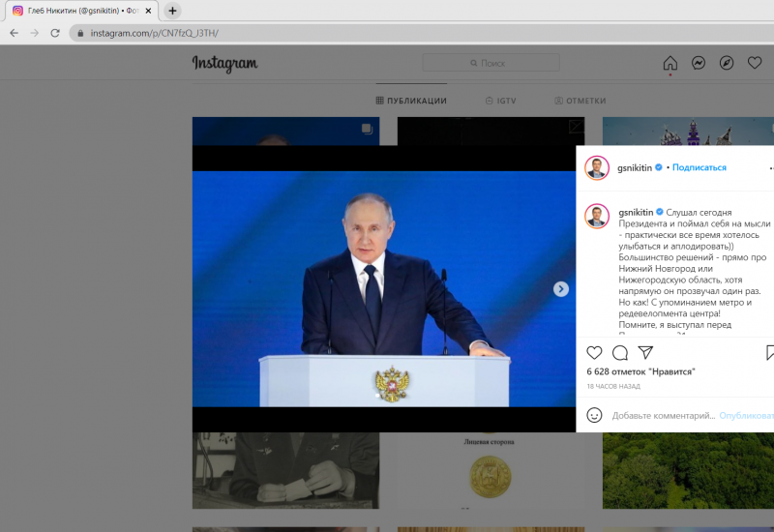Viewport: 774px width, 532px height.
Task: Open the church domes thumbnail
Action: pyautogui.click(x=688, y=131)
